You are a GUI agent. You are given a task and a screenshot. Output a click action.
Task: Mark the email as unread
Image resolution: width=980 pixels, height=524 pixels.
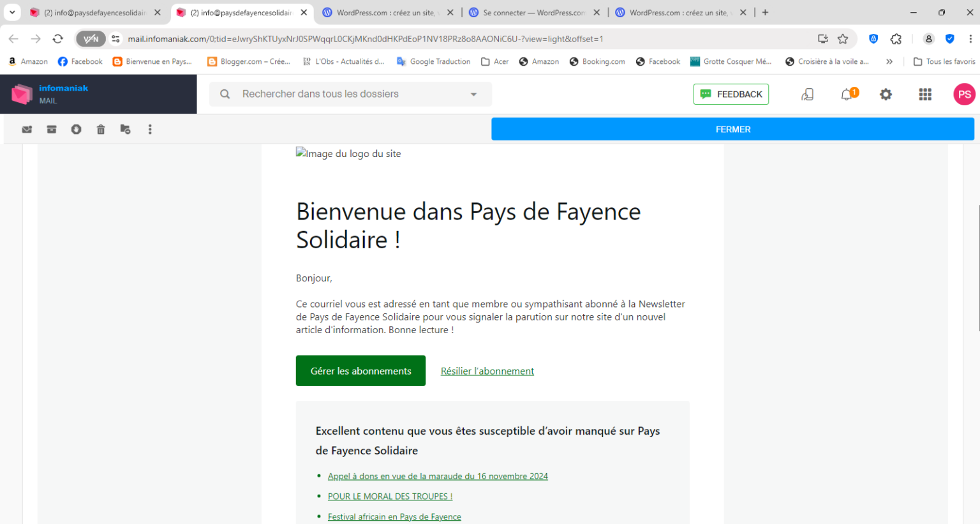pos(27,130)
